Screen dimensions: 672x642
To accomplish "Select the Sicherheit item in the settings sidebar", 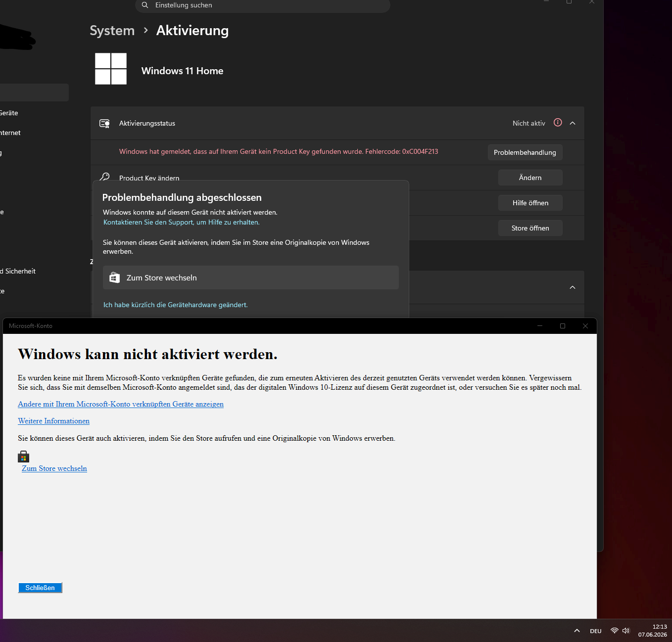I will [x=18, y=271].
